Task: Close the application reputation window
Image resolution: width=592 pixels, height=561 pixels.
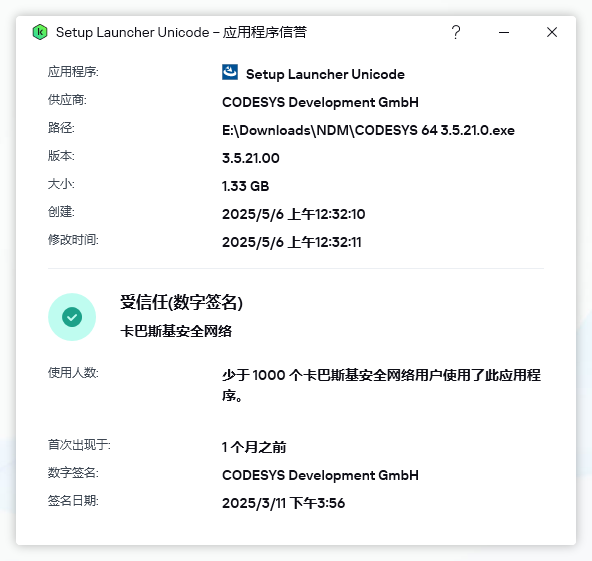Action: [x=552, y=32]
